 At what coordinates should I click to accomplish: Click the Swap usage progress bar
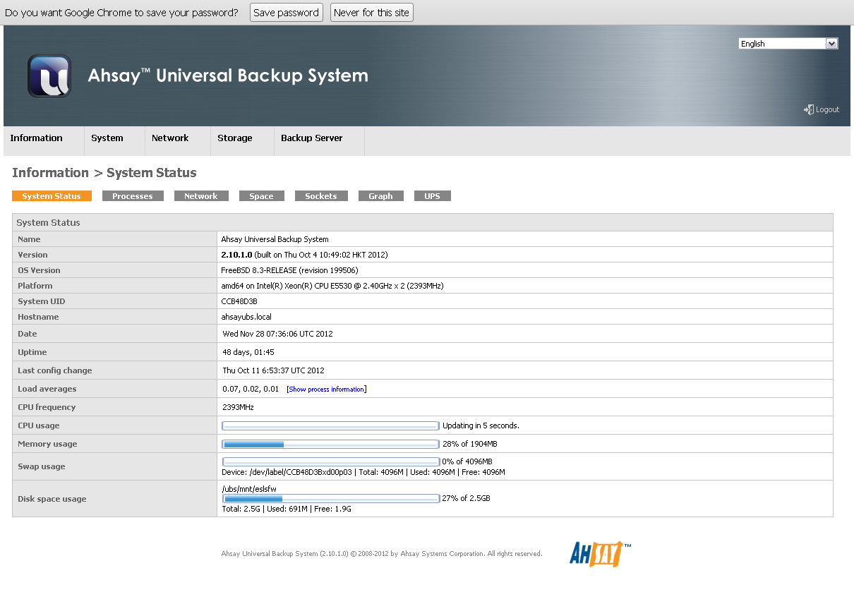(x=330, y=461)
